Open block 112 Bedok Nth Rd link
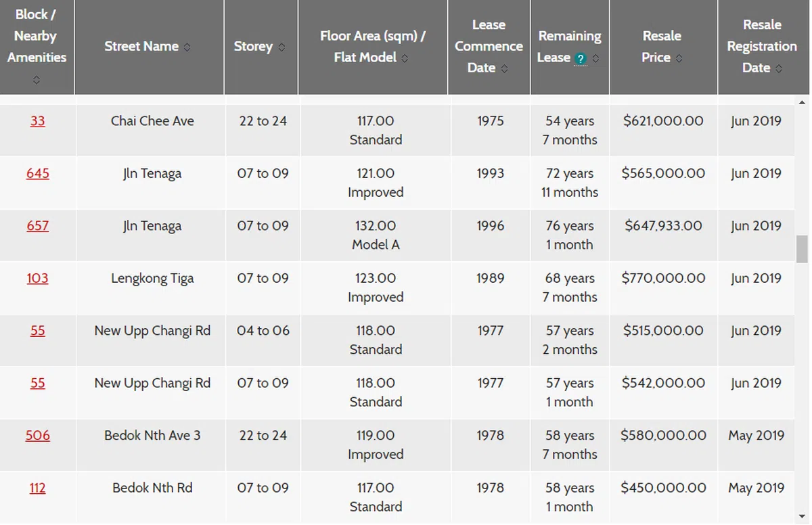812x525 pixels. click(x=37, y=488)
